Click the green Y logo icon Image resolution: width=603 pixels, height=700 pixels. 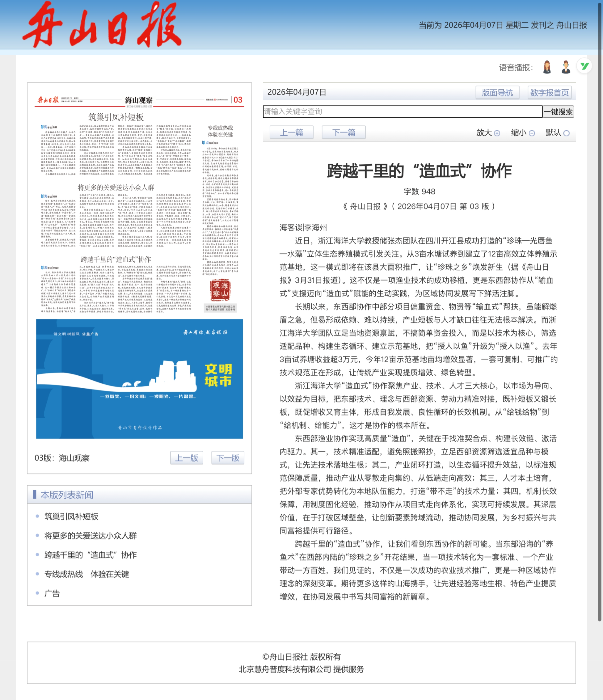(584, 66)
